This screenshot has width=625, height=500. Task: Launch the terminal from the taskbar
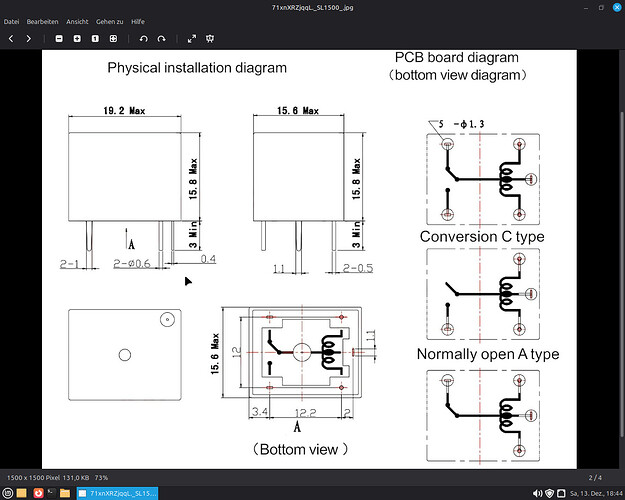(53, 493)
